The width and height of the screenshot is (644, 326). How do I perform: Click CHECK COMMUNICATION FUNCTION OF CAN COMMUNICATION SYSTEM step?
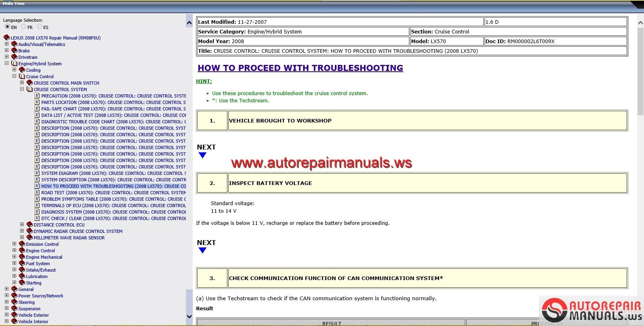pos(427,278)
